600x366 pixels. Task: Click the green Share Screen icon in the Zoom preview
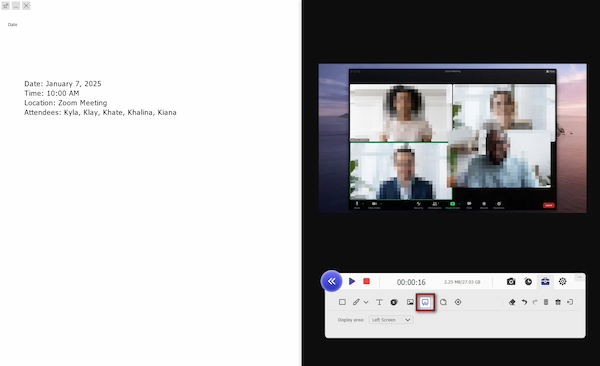click(x=452, y=205)
